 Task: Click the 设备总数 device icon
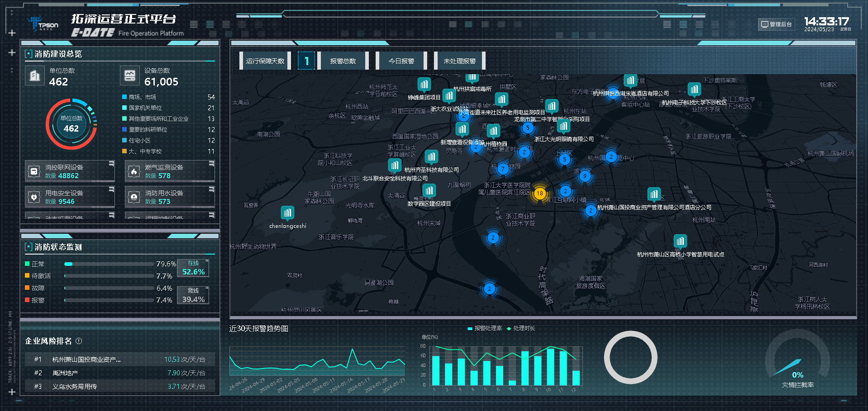pos(129,76)
